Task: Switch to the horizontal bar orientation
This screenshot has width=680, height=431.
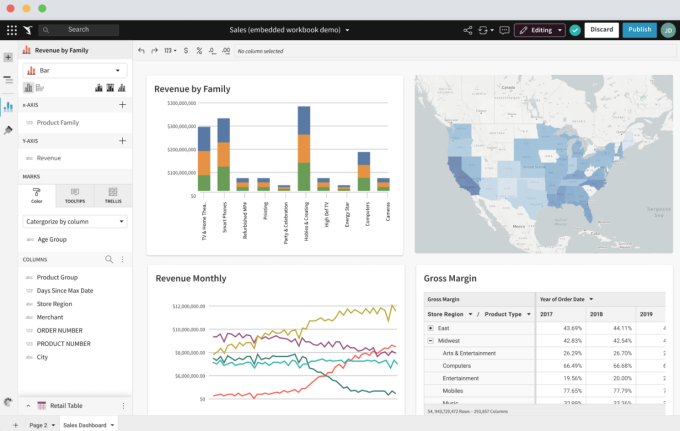Action: 40,88
